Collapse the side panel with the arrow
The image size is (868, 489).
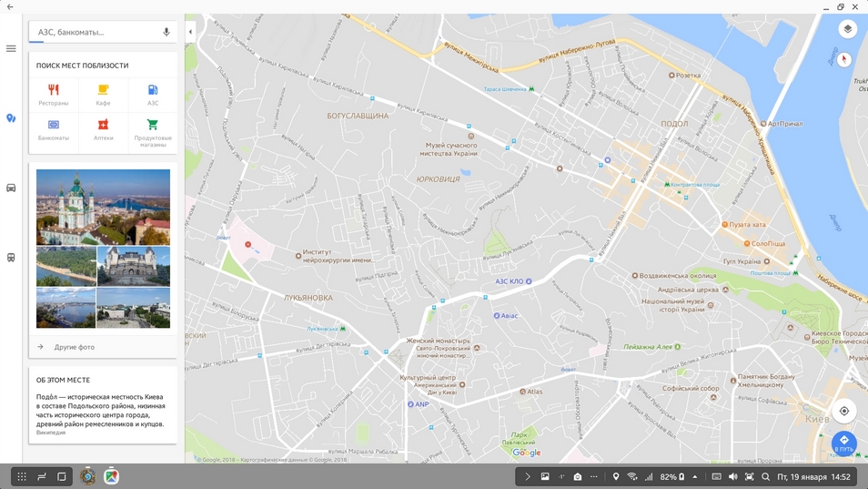coord(190,32)
